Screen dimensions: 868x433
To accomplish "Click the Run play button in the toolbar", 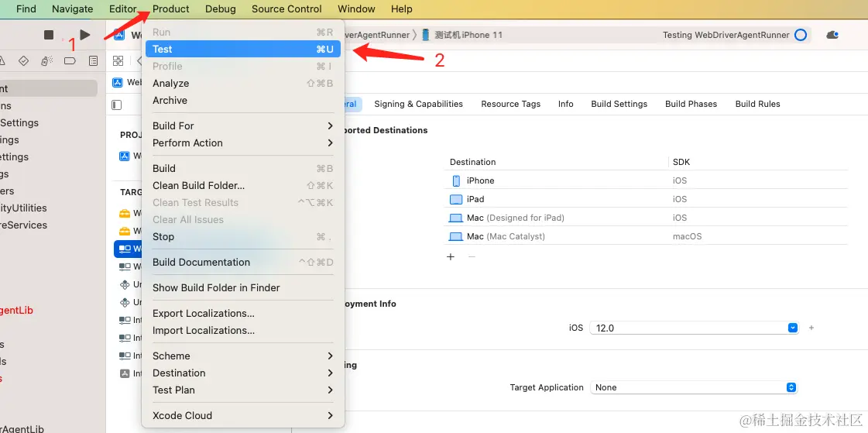I will (x=84, y=35).
